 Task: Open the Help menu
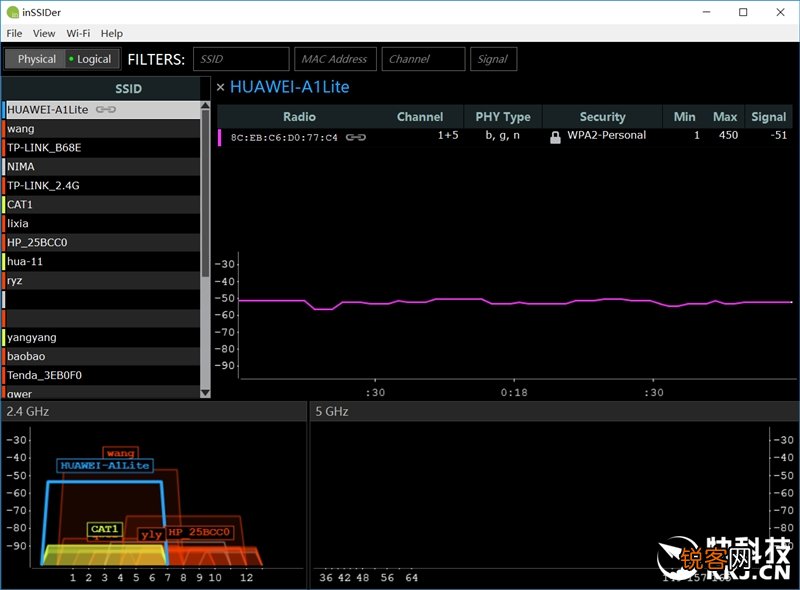coord(112,33)
